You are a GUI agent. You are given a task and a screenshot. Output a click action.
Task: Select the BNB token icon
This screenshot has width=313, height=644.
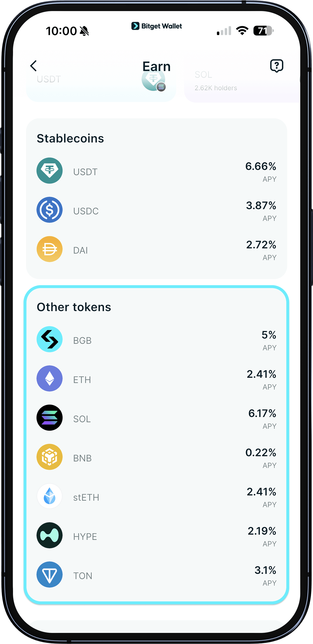tap(49, 457)
